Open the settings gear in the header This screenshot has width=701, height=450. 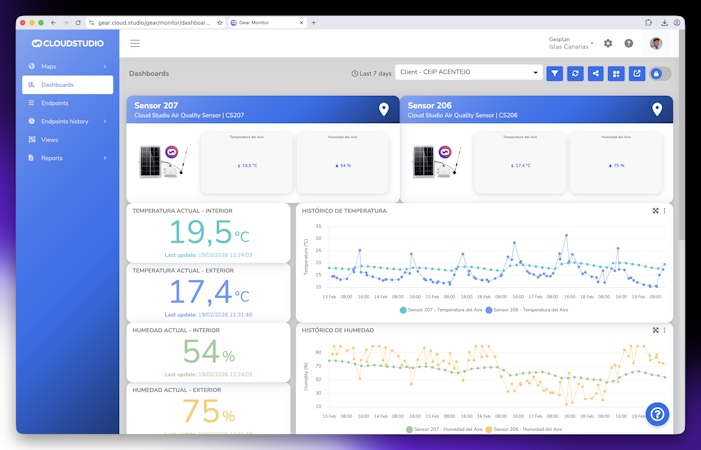tap(608, 43)
